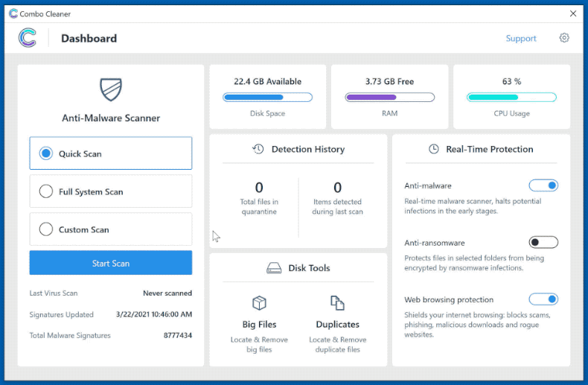The image size is (588, 385).
Task: Disable the Anti-malware protection toggle
Action: point(543,185)
